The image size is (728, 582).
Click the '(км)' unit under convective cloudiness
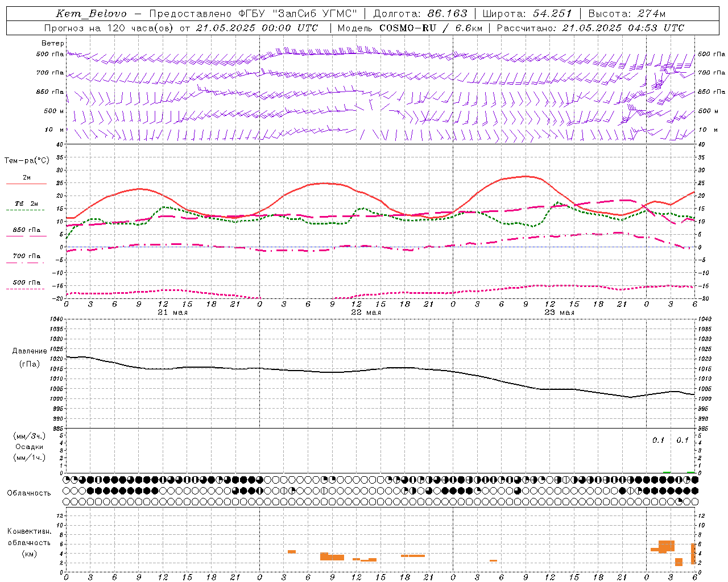pos(30,554)
